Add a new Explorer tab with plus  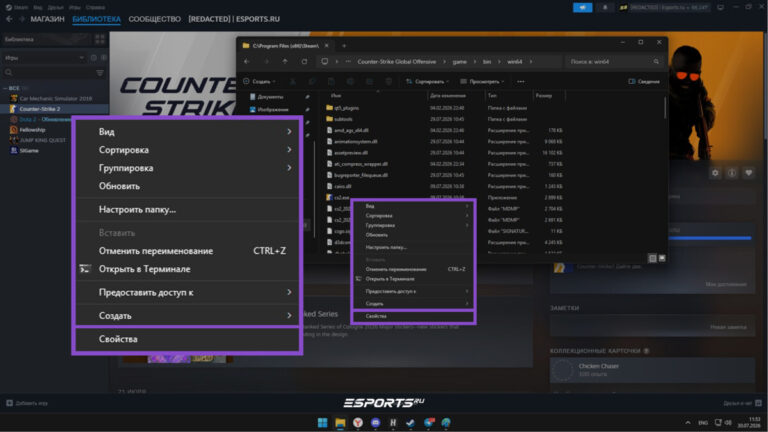pyautogui.click(x=344, y=46)
